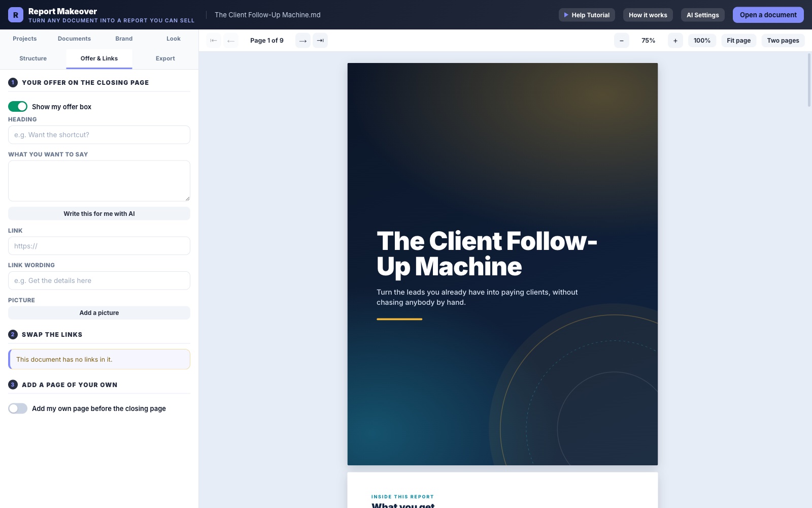Click Your offer on the closing page heading
The height and width of the screenshot is (508, 812).
85,82
